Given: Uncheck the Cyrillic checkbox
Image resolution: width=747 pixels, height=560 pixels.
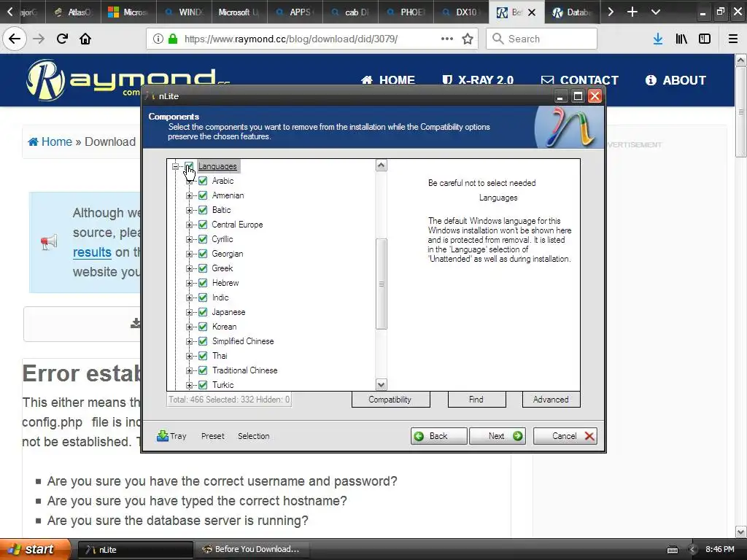Looking at the screenshot, I should click(203, 239).
